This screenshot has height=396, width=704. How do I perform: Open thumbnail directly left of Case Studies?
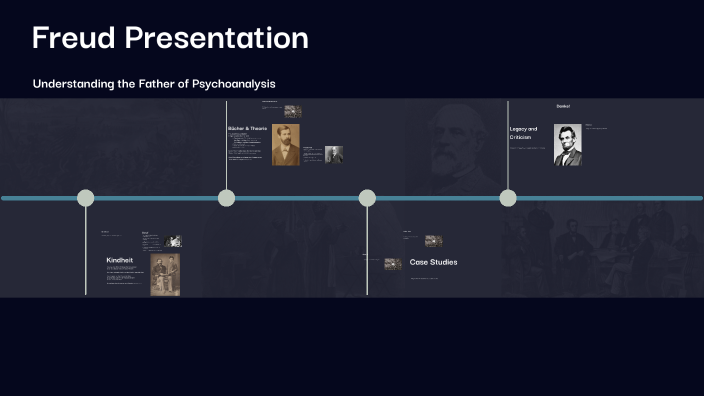point(393,264)
